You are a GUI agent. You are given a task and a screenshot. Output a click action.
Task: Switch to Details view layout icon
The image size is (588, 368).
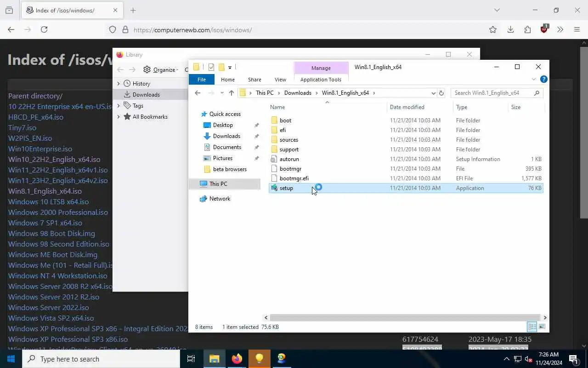pos(532,327)
